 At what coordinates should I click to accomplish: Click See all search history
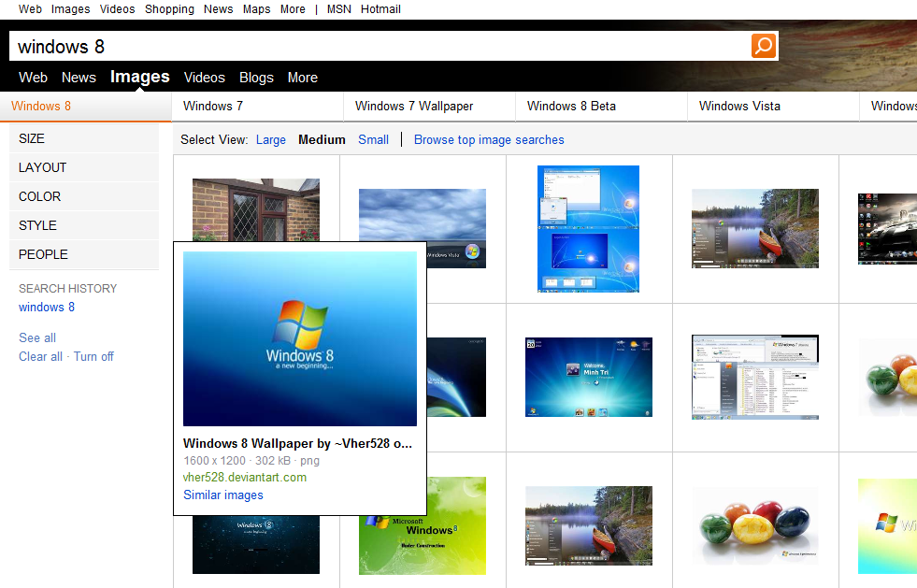[37, 337]
